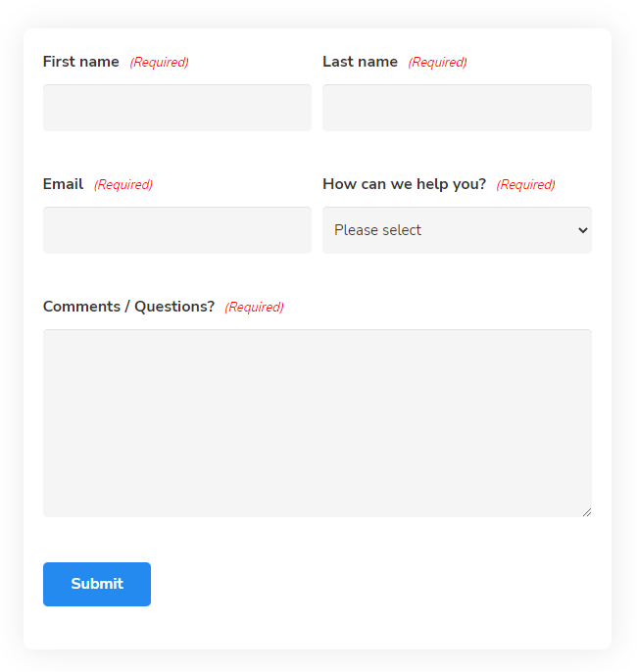Click '(Required)' next to 'How can we help you?'
The height and width of the screenshot is (672, 637).
[525, 185]
